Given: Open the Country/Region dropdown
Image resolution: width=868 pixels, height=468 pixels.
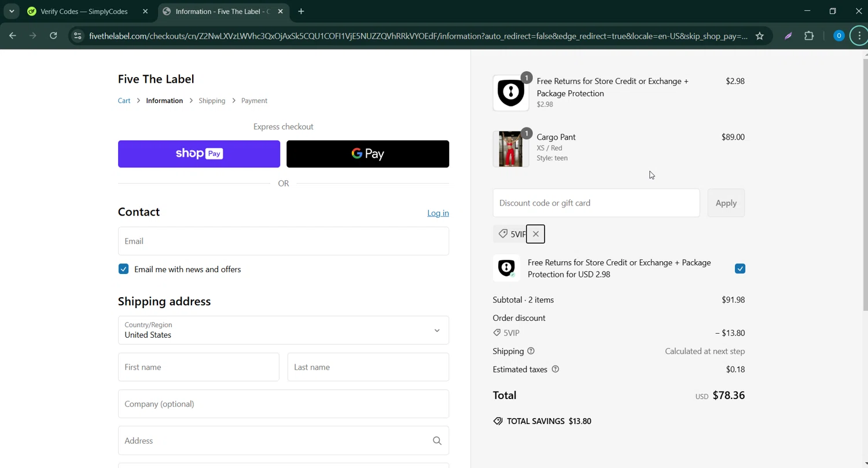Looking at the screenshot, I should pyautogui.click(x=284, y=330).
